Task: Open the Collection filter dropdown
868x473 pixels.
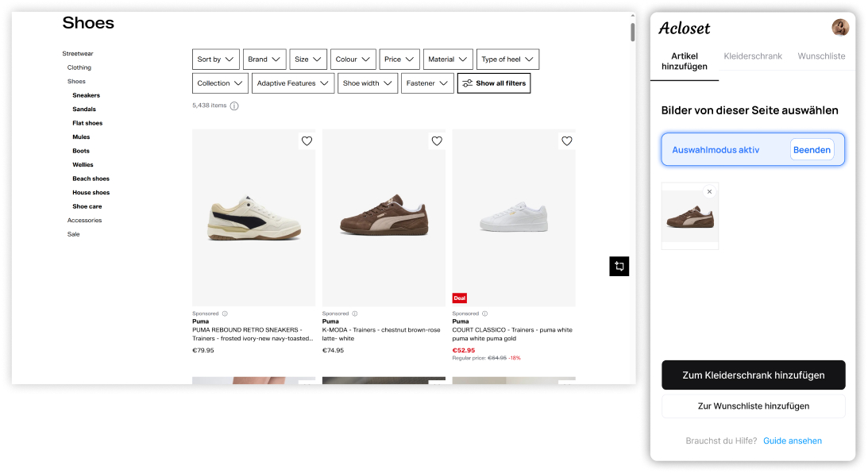Action: pyautogui.click(x=220, y=83)
